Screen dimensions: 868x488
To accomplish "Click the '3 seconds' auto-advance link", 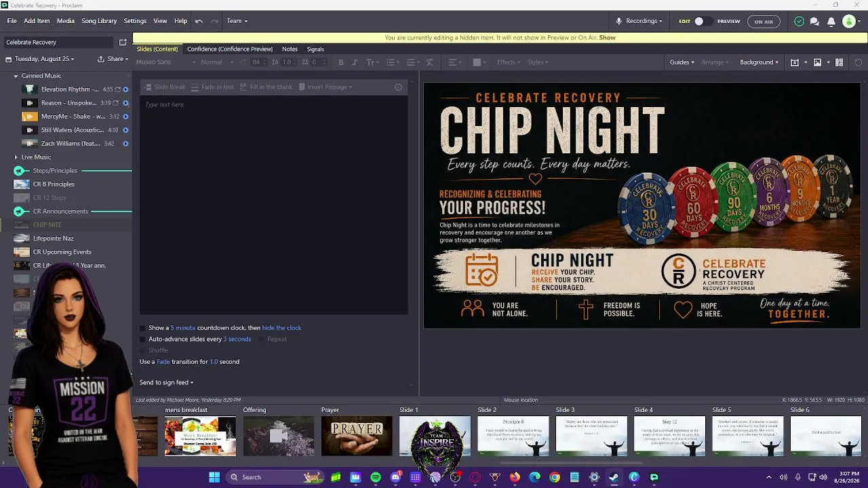I will pyautogui.click(x=237, y=339).
